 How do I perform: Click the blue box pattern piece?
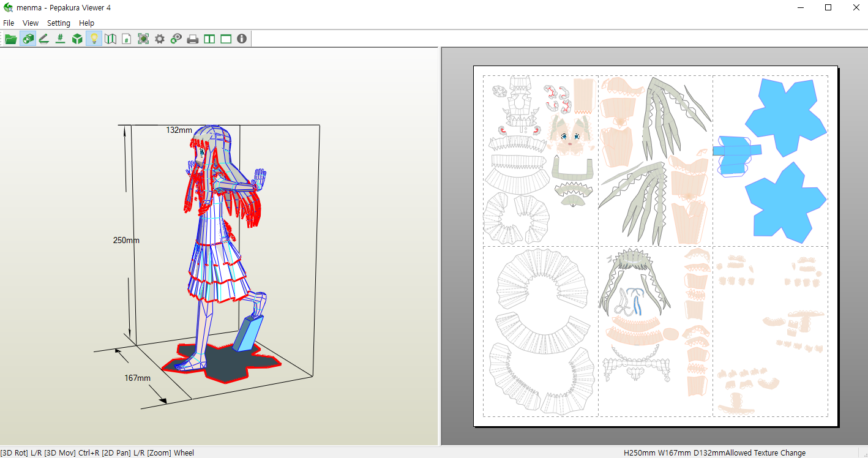point(736,157)
